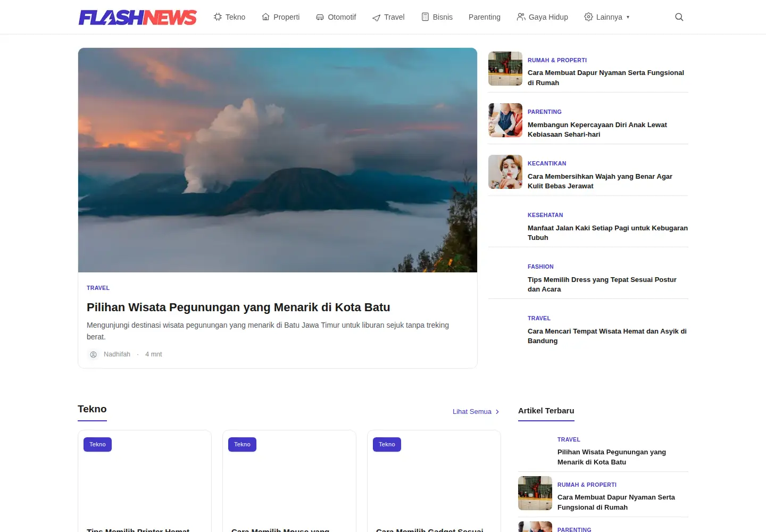Click the FlashNews logo
Screen dimensions: 766x532
point(138,18)
